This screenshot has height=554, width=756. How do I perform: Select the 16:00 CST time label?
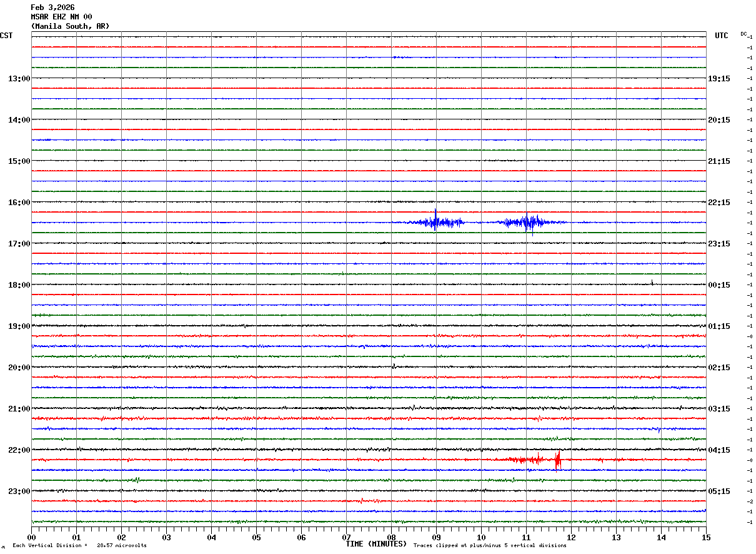click(19, 203)
